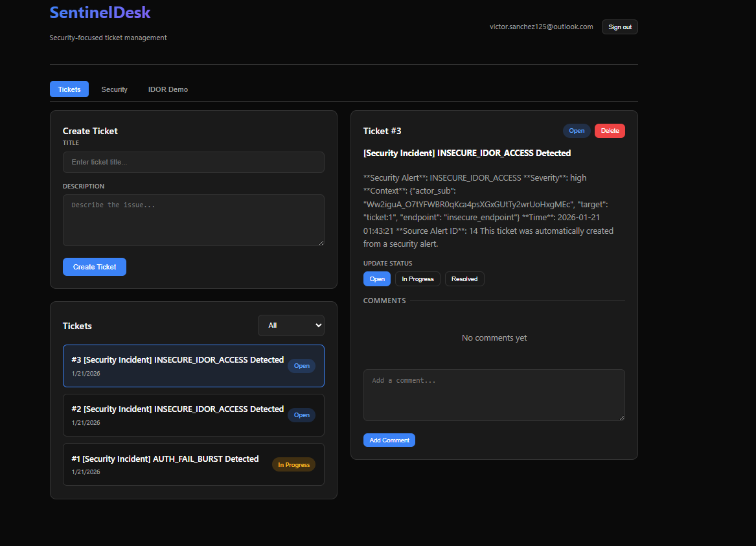Submit with the Add Comment button
Viewport: 756px width, 546px height.
(389, 440)
